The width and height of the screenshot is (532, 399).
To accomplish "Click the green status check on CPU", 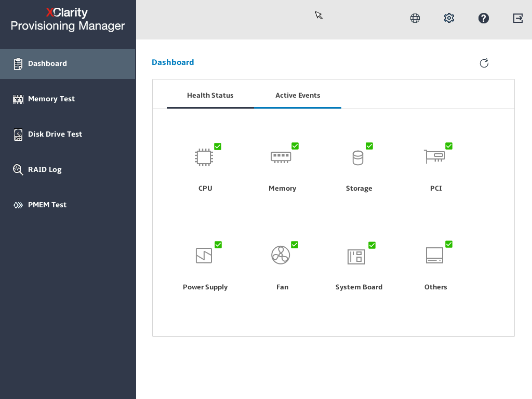I will (218, 146).
